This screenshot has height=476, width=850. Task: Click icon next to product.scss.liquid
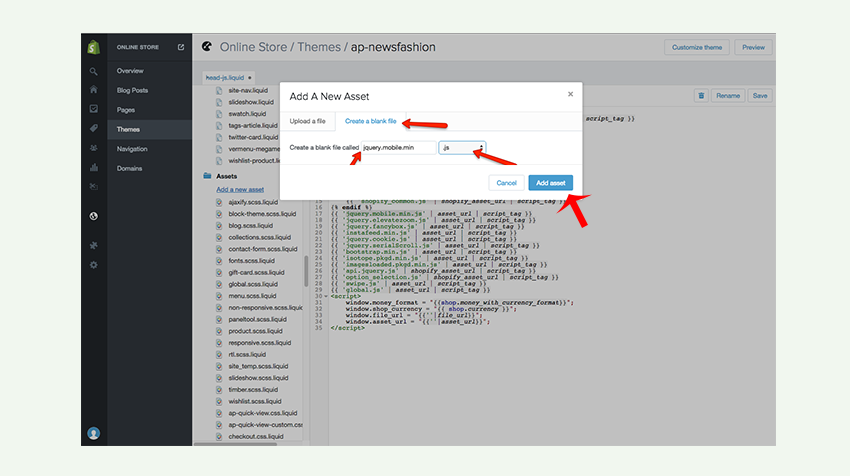coord(219,331)
